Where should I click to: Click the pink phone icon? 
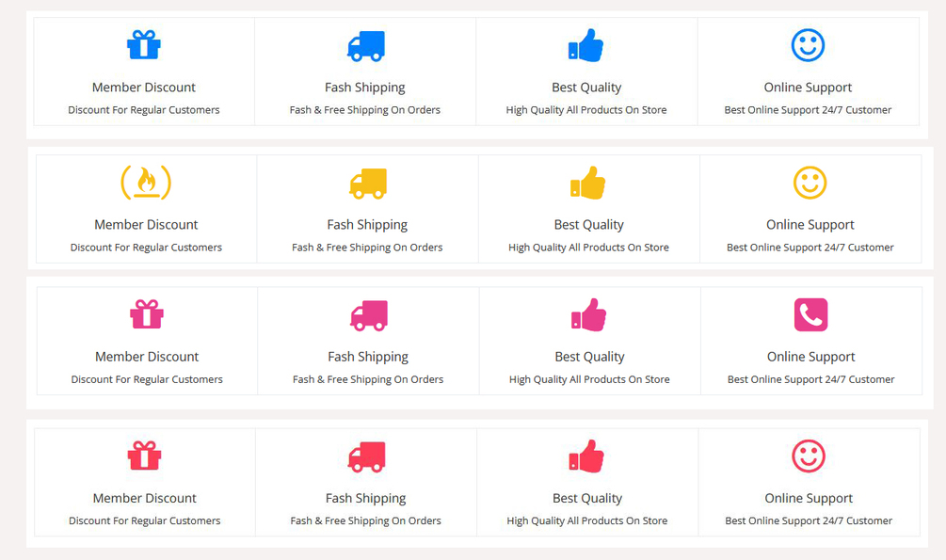click(x=810, y=315)
